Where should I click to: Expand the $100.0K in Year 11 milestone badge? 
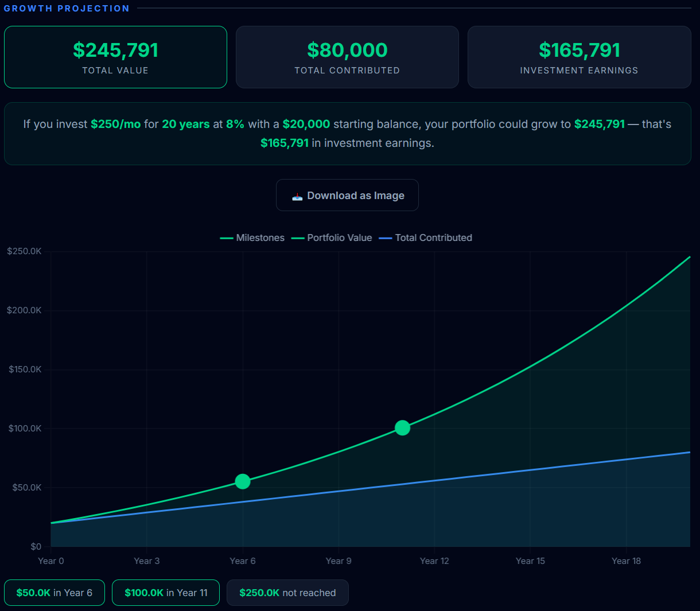pos(165,592)
